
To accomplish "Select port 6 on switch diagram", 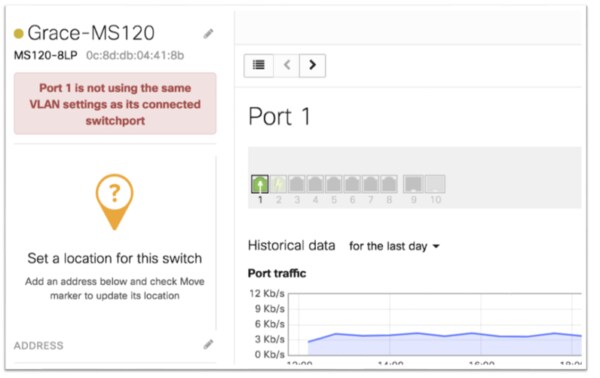I will pyautogui.click(x=352, y=184).
